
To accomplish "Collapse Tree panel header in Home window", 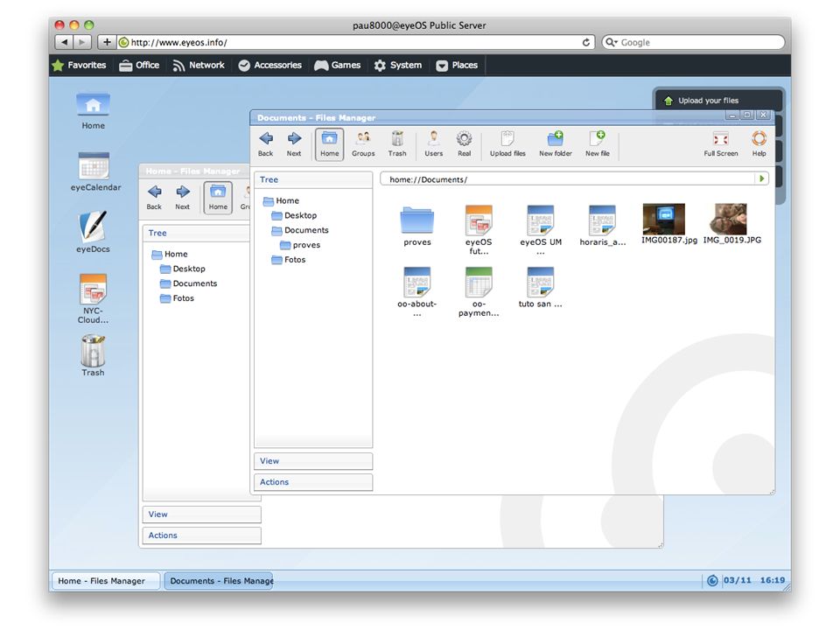I will point(197,233).
